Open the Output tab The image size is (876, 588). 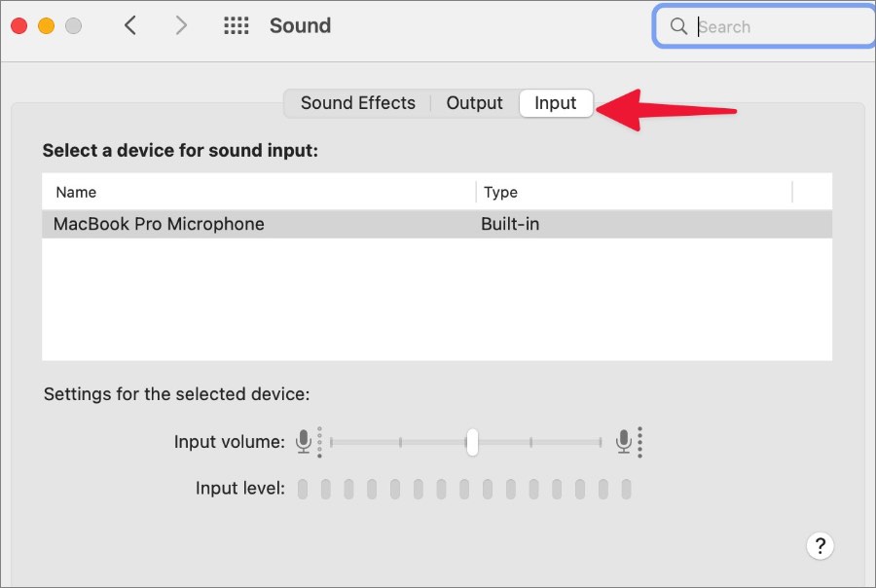pos(474,103)
